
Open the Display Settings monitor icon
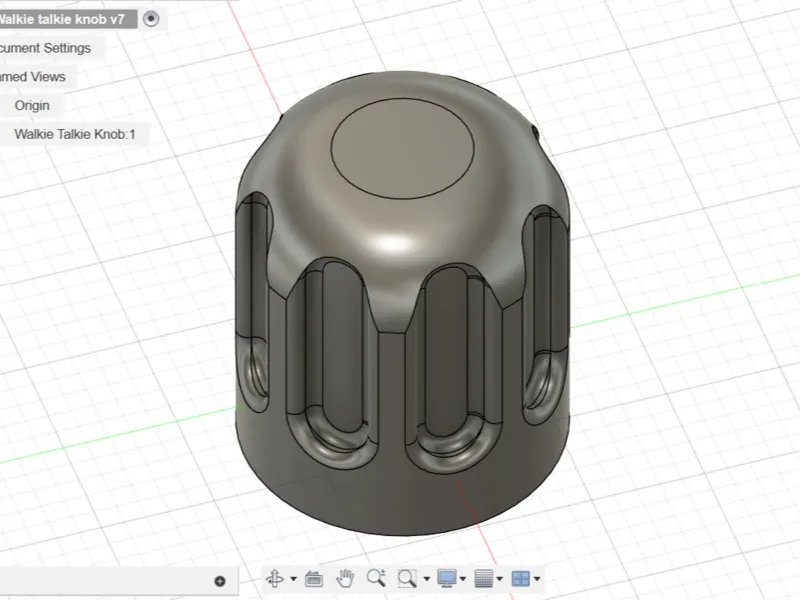[447, 579]
